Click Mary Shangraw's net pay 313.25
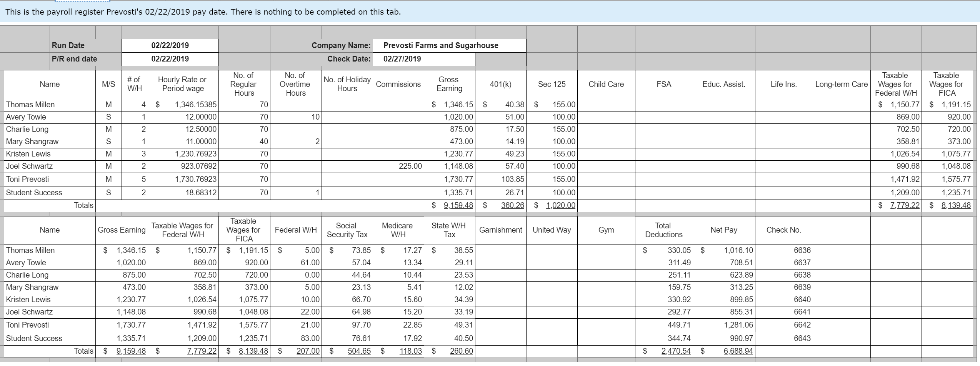The height and width of the screenshot is (366, 980). pos(724,287)
